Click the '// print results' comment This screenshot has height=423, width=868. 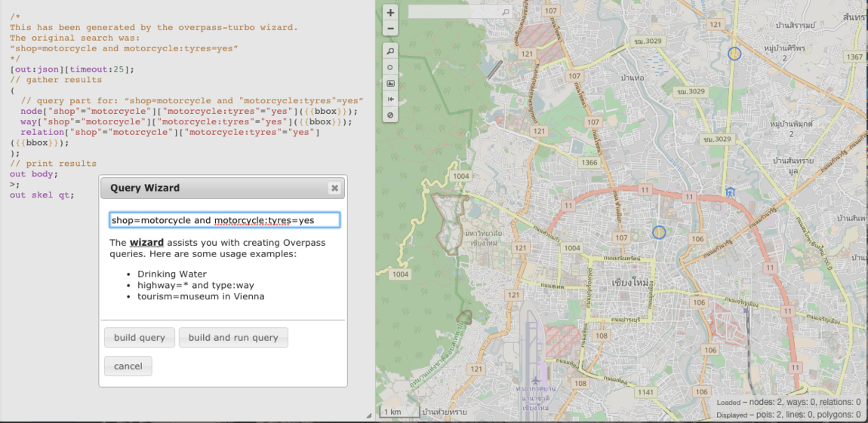pyautogui.click(x=53, y=164)
